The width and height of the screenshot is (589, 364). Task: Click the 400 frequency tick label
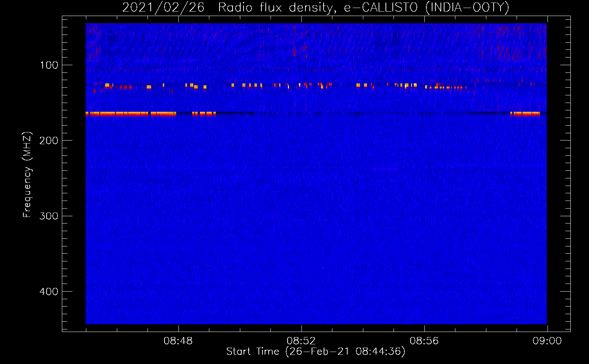point(49,292)
